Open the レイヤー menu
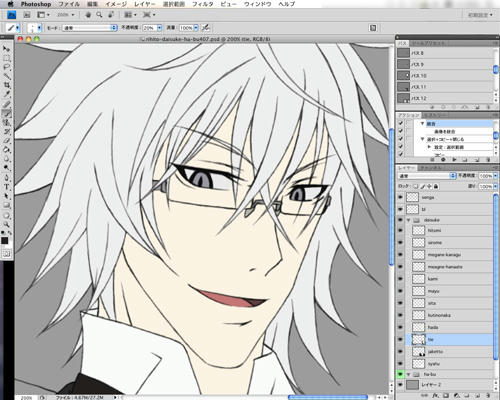 coord(145,4)
